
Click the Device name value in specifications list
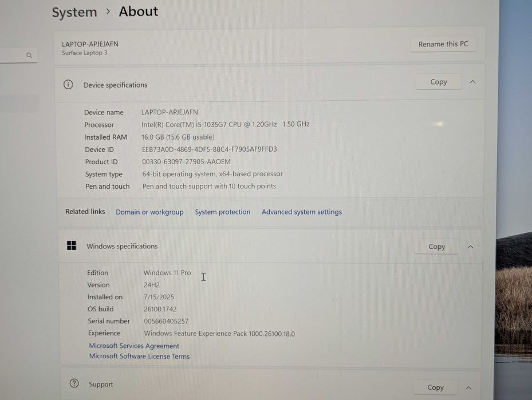[x=170, y=112]
